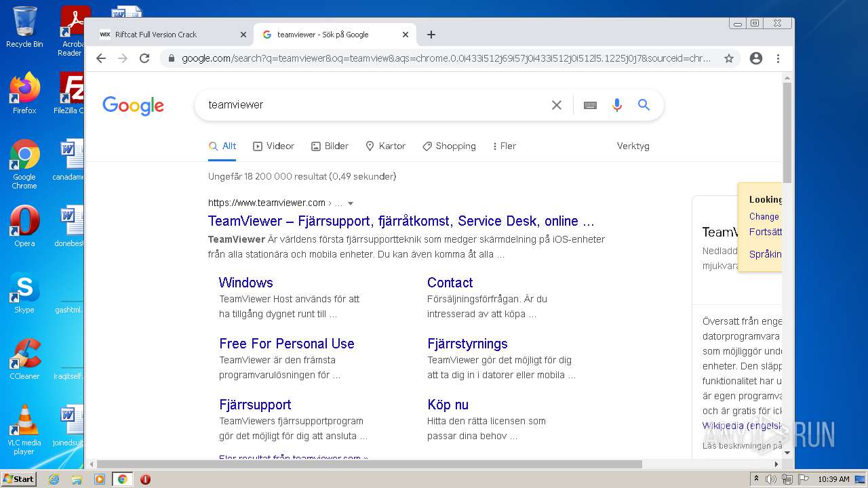Viewport: 868px width, 488px height.
Task: Start voice search with microphone icon
Action: click(x=617, y=105)
